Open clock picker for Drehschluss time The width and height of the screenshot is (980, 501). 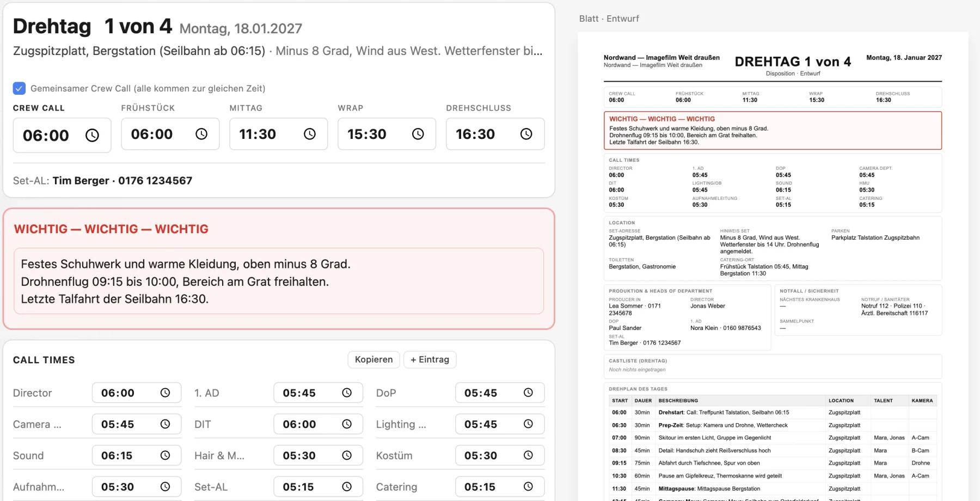pyautogui.click(x=526, y=134)
